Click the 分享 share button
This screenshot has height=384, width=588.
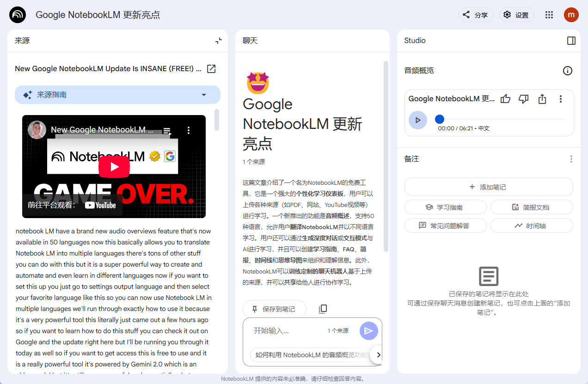pos(476,15)
